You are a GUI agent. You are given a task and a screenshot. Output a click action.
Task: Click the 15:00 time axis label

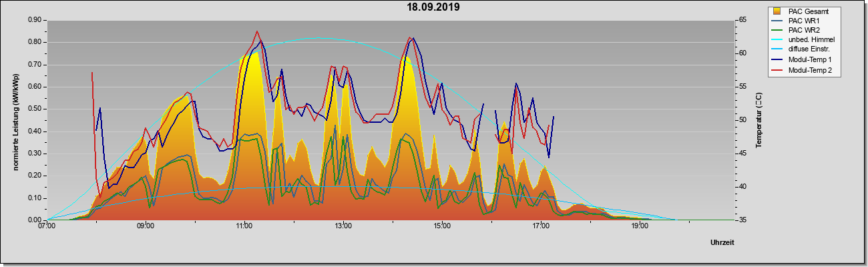(x=442, y=226)
